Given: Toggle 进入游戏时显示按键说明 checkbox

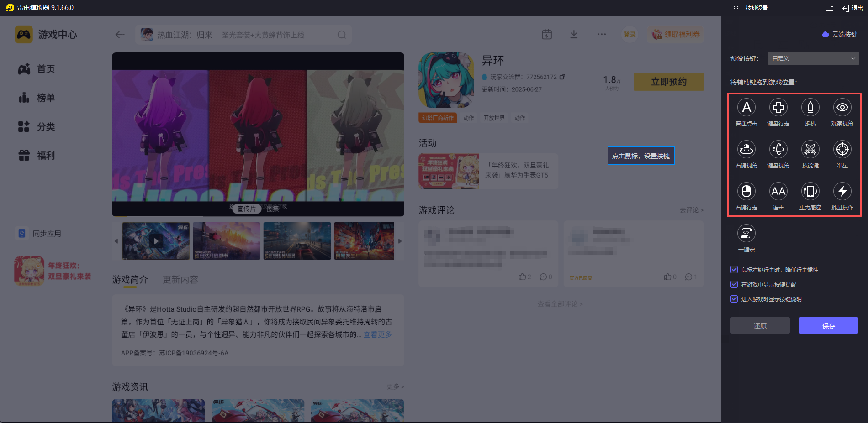Looking at the screenshot, I should click(734, 299).
